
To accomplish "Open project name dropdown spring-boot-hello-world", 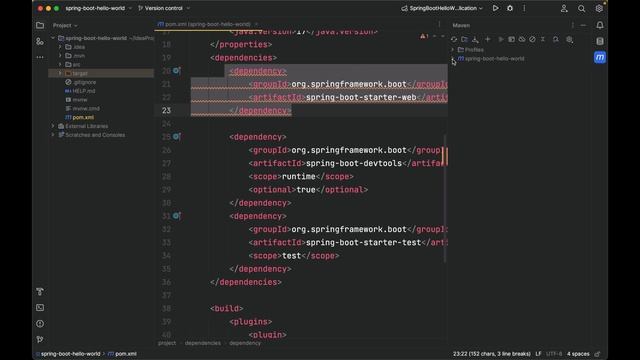I will click(98, 8).
